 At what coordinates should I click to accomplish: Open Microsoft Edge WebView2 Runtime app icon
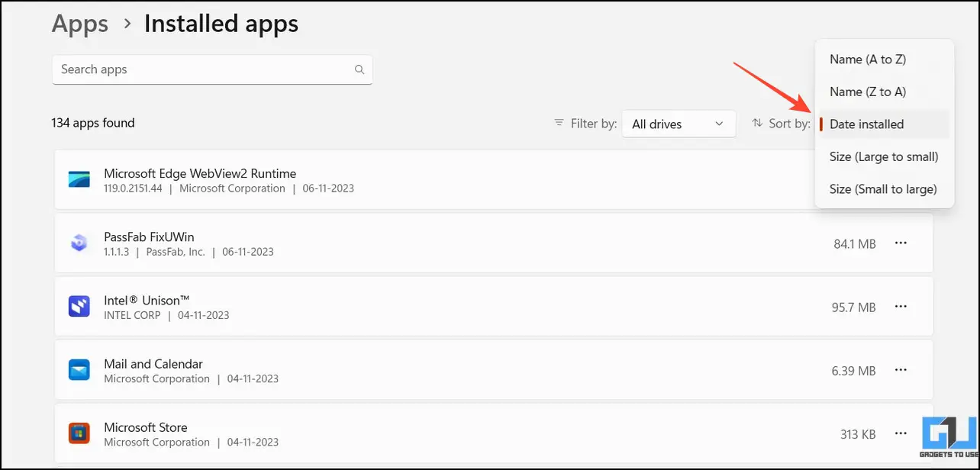click(x=79, y=180)
